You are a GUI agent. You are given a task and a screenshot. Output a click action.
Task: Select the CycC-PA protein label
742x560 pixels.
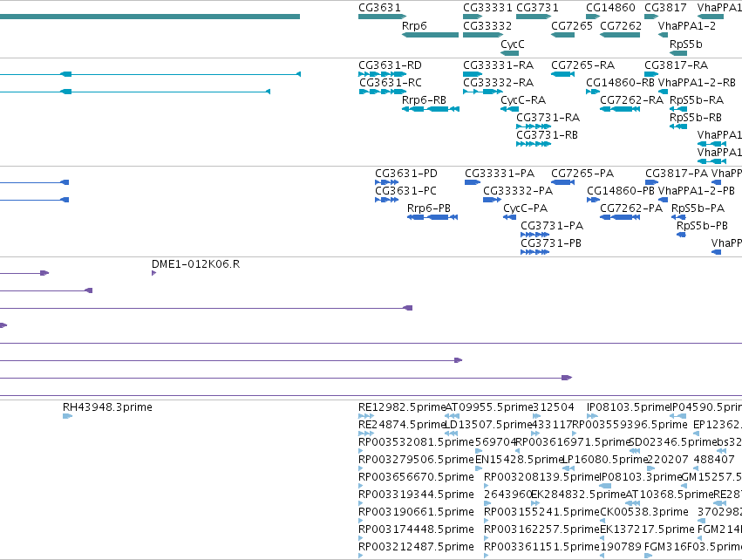click(x=525, y=208)
